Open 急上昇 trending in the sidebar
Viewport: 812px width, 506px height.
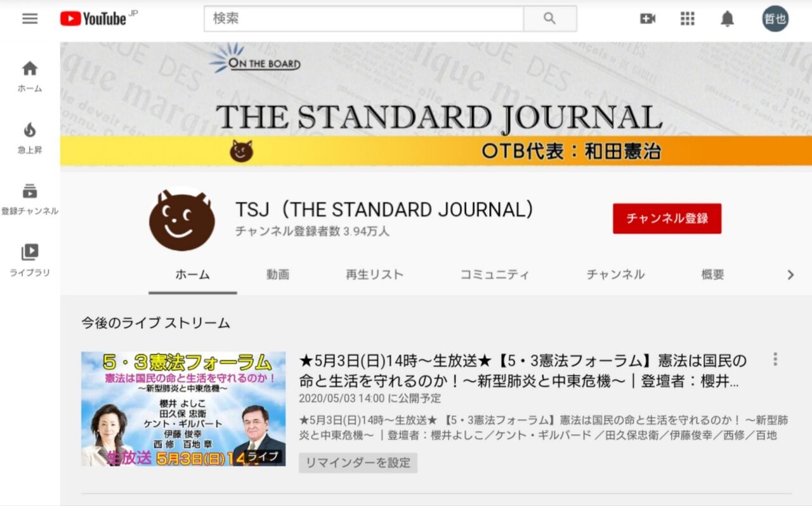30,138
